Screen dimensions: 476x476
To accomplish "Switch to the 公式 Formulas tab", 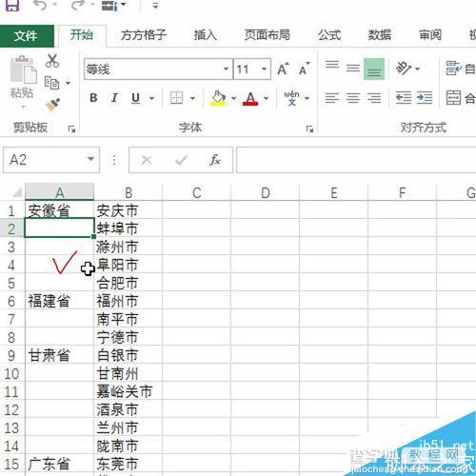I will pyautogui.click(x=329, y=35).
